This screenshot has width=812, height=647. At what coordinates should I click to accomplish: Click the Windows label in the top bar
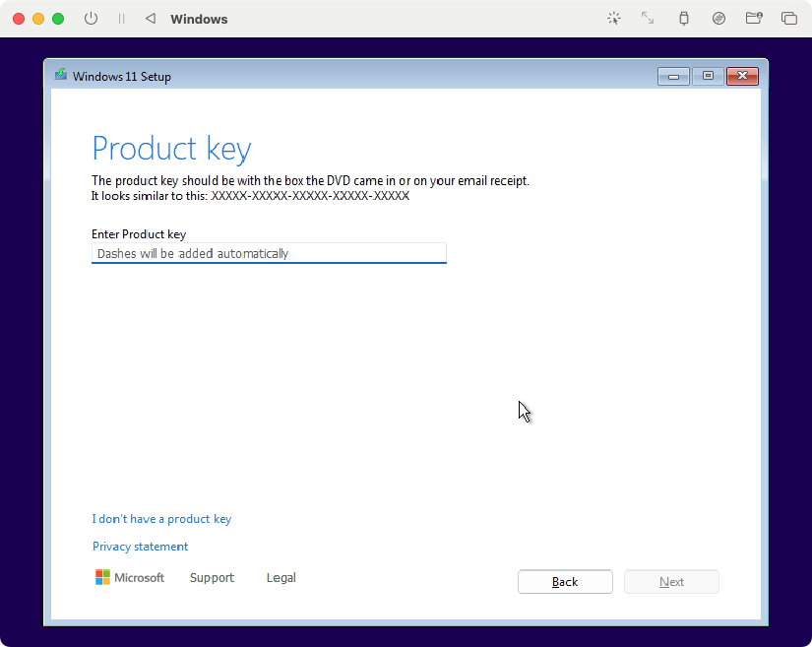(200, 18)
